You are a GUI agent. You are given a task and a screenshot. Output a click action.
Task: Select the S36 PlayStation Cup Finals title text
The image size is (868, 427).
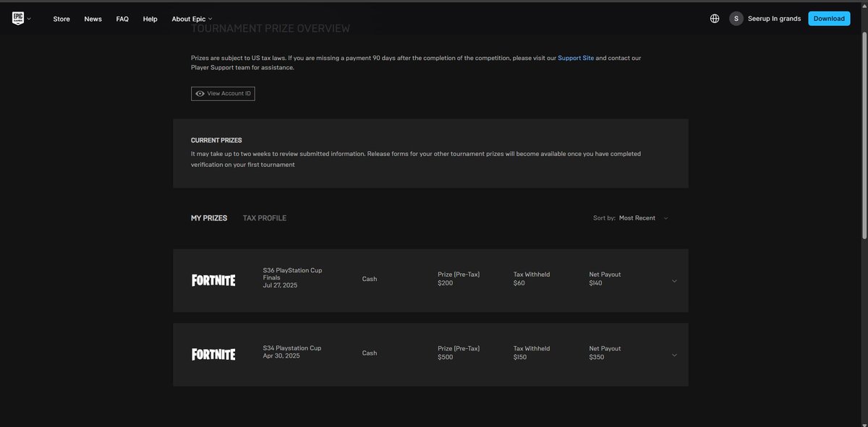click(x=292, y=274)
